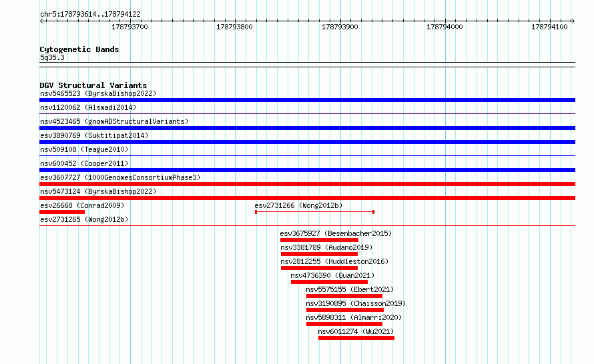Click the esv26668 (Conrad2009) label
Image resolution: width=594 pixels, height=364 pixels.
pos(82,205)
